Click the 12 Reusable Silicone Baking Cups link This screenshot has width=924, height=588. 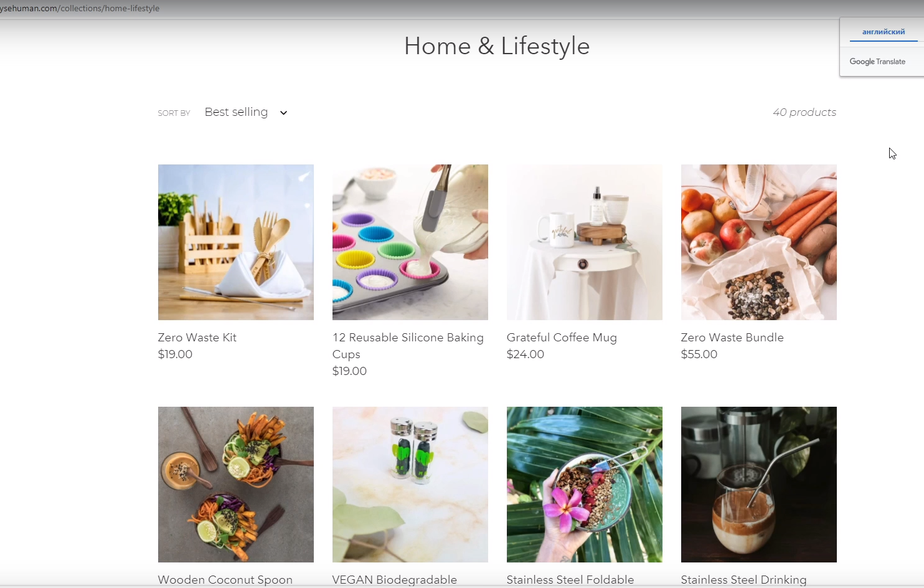(x=408, y=346)
